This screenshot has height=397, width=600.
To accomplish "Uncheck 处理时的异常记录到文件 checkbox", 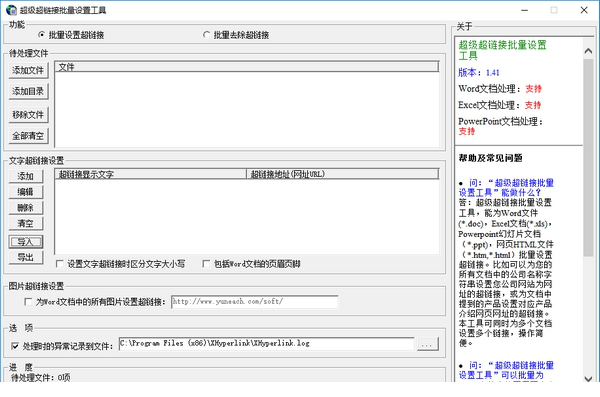I will (15, 346).
